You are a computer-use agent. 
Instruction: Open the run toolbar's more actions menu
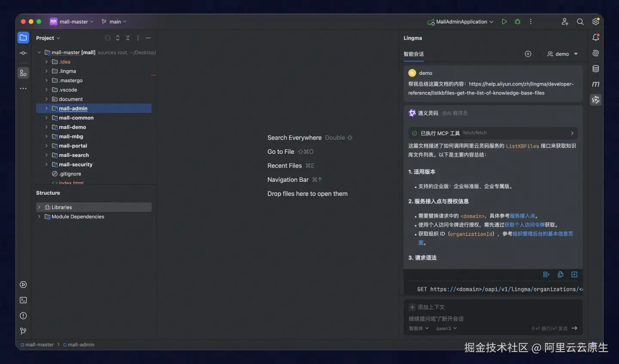531,21
